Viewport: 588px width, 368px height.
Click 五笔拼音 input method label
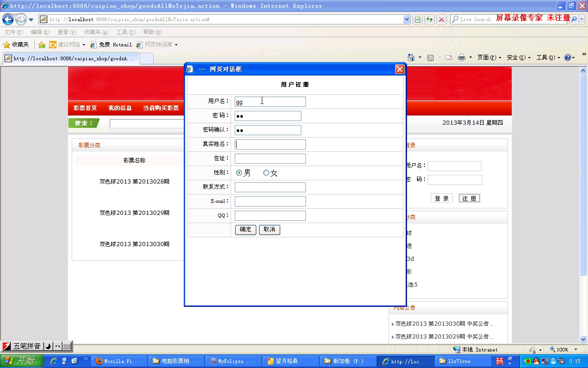[x=27, y=346]
